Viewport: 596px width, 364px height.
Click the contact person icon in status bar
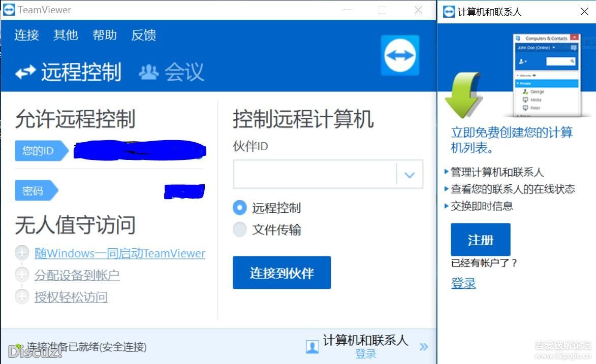(312, 347)
